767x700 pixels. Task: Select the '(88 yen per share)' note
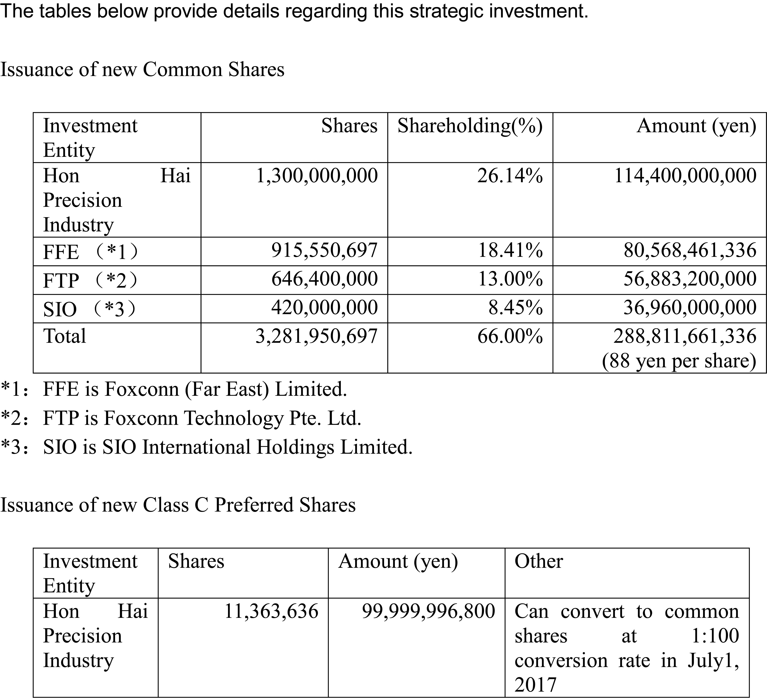(x=679, y=361)
